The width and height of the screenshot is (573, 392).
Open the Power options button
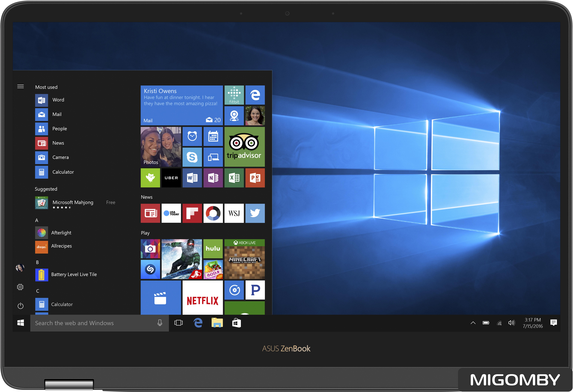coord(20,306)
